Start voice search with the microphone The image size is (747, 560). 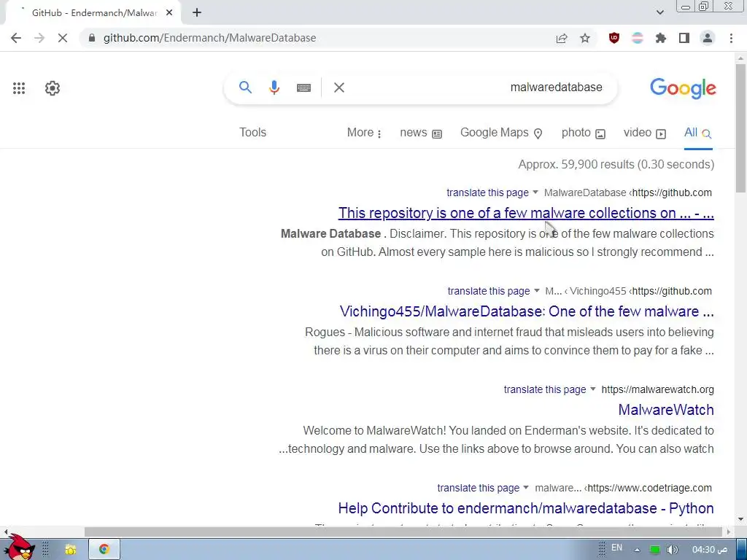tap(274, 87)
